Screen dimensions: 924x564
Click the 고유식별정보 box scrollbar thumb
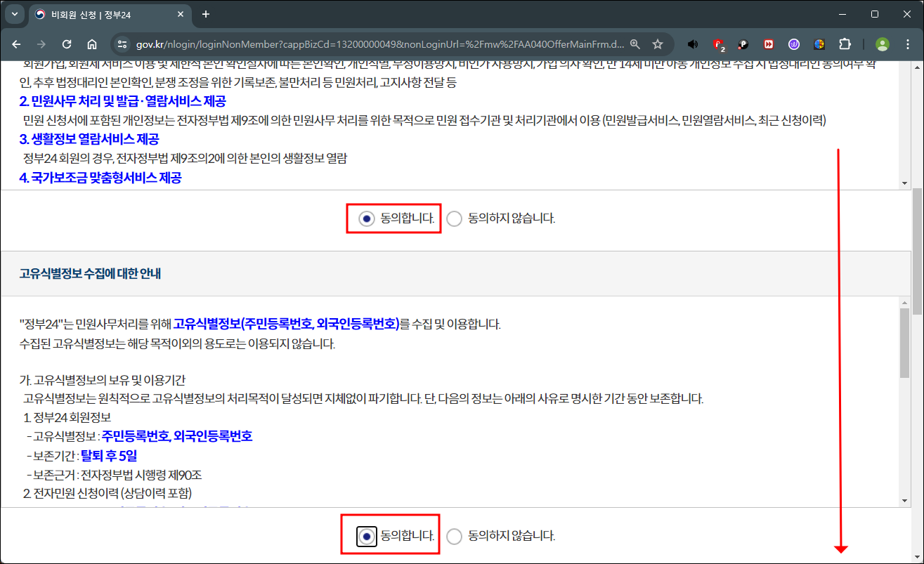click(x=904, y=343)
